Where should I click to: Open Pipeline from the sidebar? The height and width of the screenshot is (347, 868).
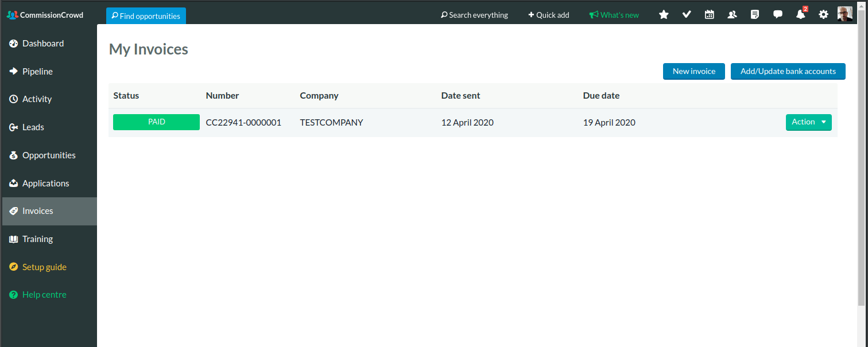coord(37,72)
